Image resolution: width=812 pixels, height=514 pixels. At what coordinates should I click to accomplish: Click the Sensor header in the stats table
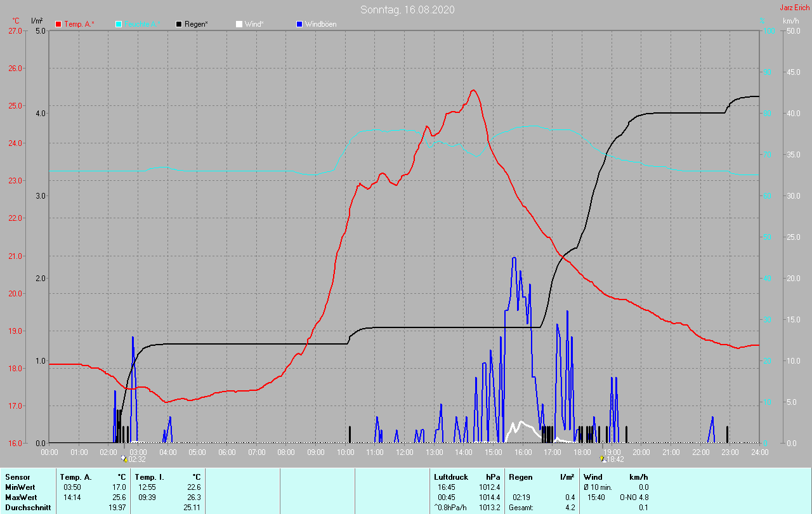(x=18, y=477)
